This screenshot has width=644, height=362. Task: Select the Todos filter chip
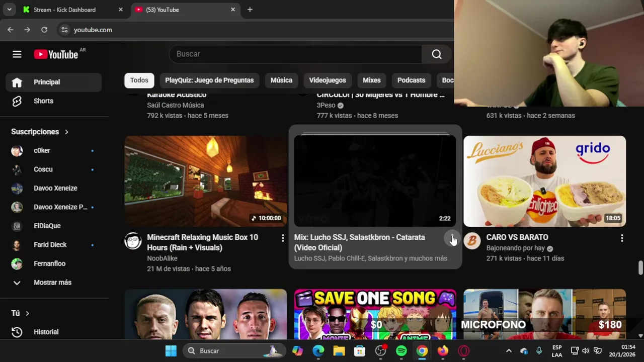click(x=139, y=80)
